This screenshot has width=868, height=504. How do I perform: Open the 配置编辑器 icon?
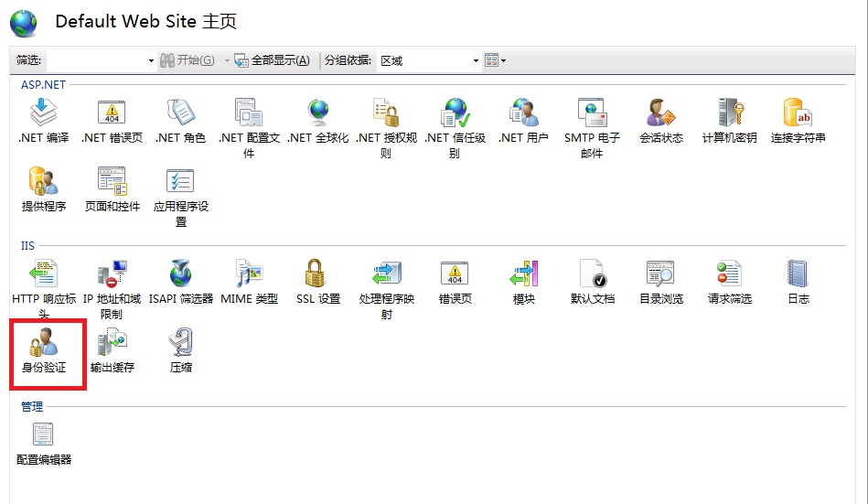[43, 435]
